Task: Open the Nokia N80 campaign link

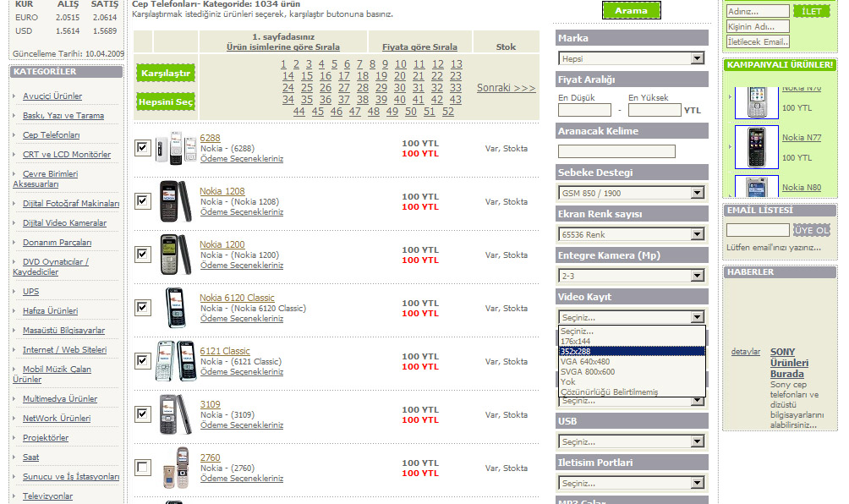Action: (802, 187)
